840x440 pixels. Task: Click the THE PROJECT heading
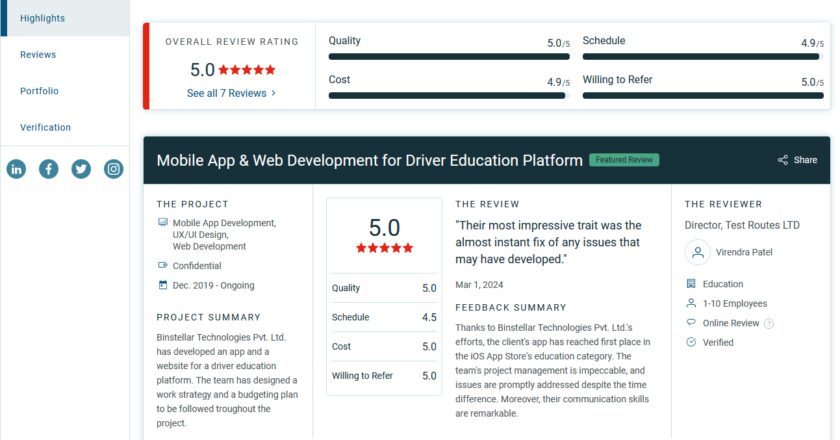(x=192, y=204)
